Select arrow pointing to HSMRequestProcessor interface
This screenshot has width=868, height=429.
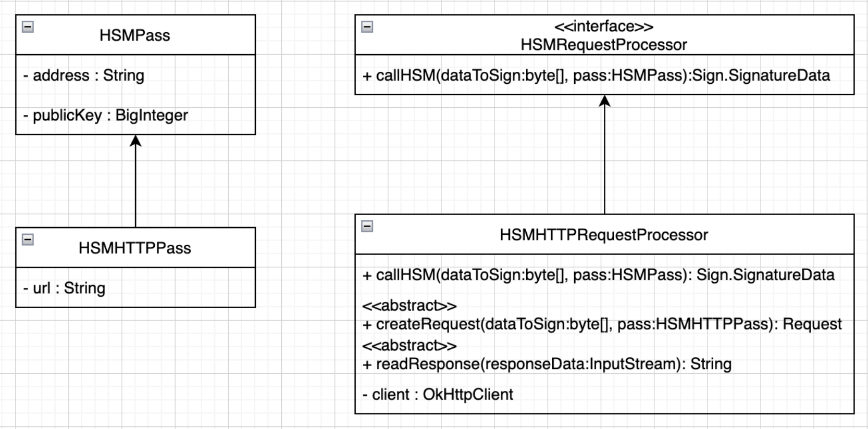(x=604, y=155)
